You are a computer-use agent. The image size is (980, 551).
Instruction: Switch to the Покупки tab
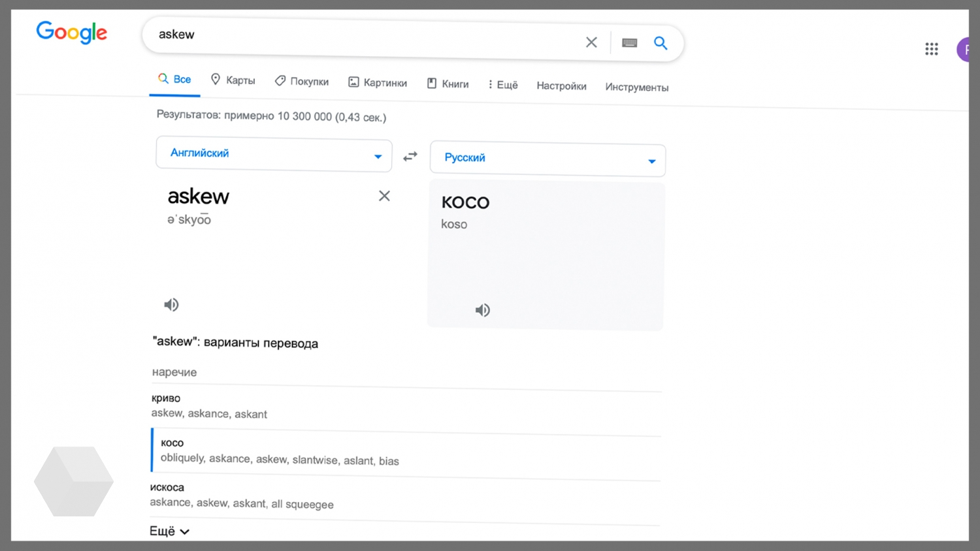point(302,81)
